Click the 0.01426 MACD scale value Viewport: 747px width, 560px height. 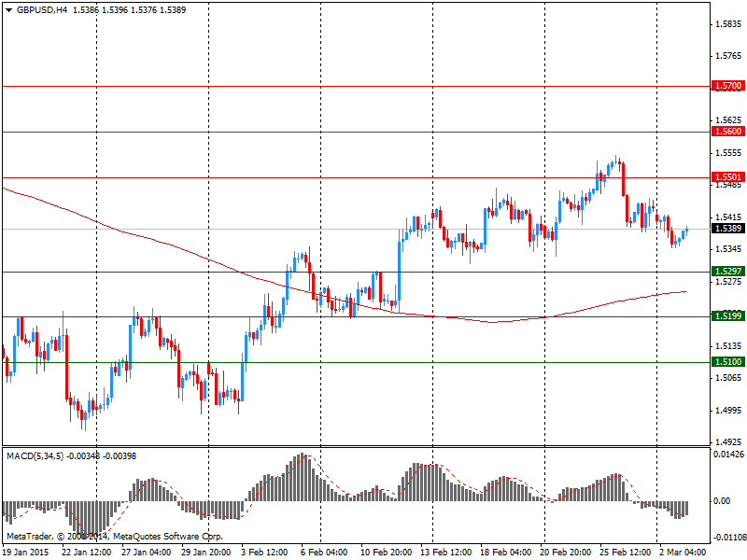728,455
